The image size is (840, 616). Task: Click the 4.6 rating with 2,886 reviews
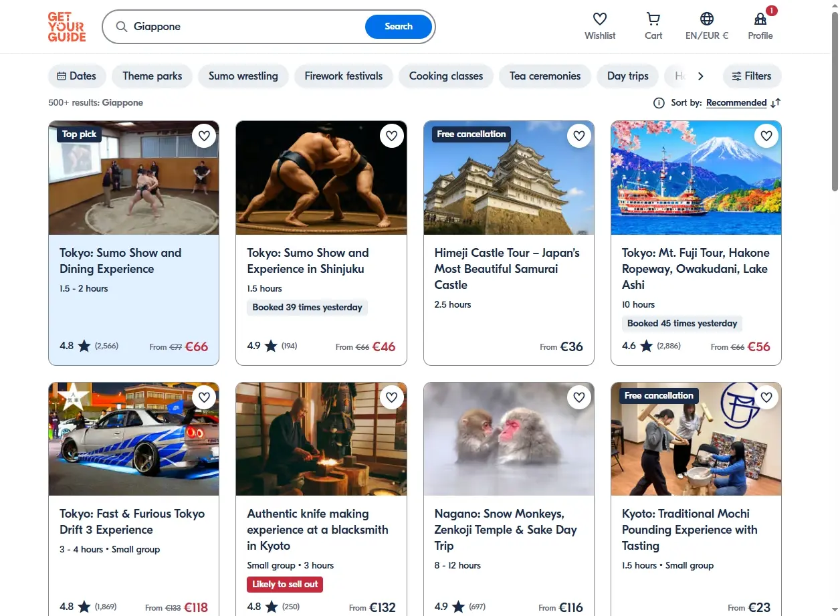[x=651, y=346]
